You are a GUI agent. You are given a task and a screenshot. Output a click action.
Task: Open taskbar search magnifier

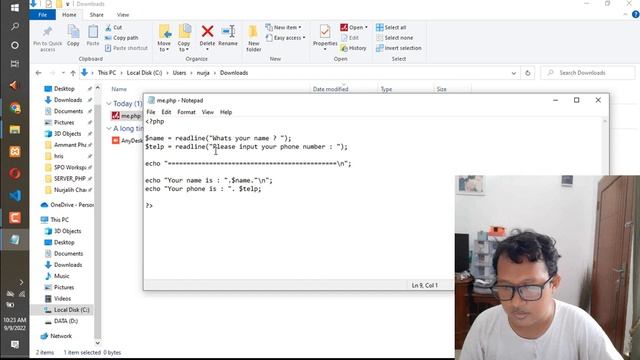(15, 27)
